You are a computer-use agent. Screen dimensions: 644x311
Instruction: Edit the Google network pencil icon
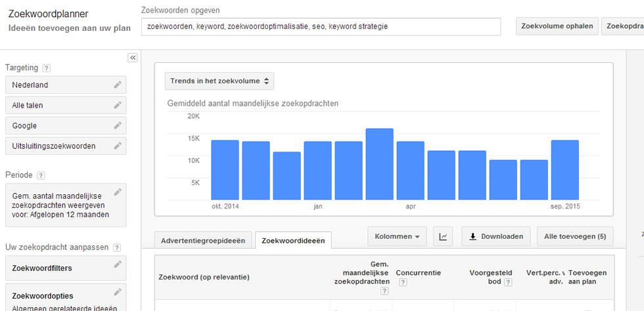[118, 125]
